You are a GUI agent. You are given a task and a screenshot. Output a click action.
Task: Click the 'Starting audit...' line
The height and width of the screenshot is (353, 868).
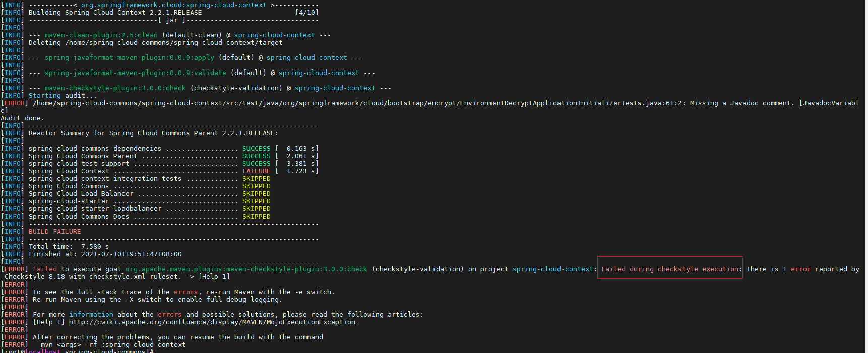click(63, 96)
